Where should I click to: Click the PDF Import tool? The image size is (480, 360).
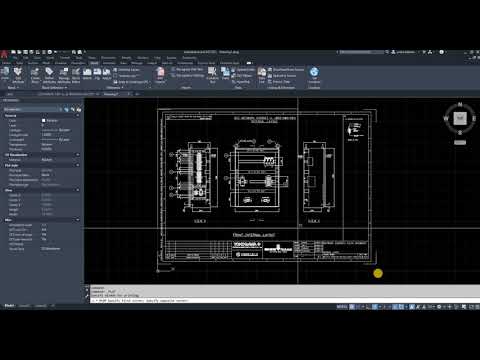[x=160, y=75]
